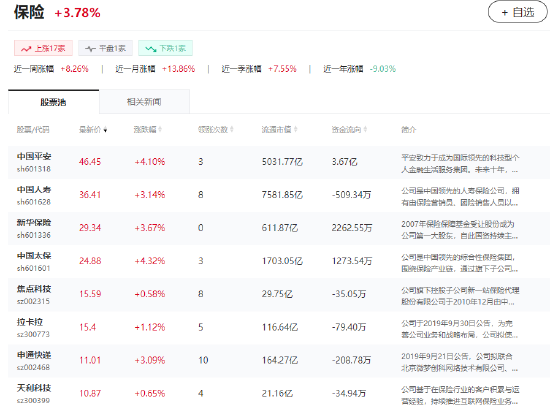Viewport: 550px width, 410px height.
Task: Click stock code sz300399
Action: (33, 400)
